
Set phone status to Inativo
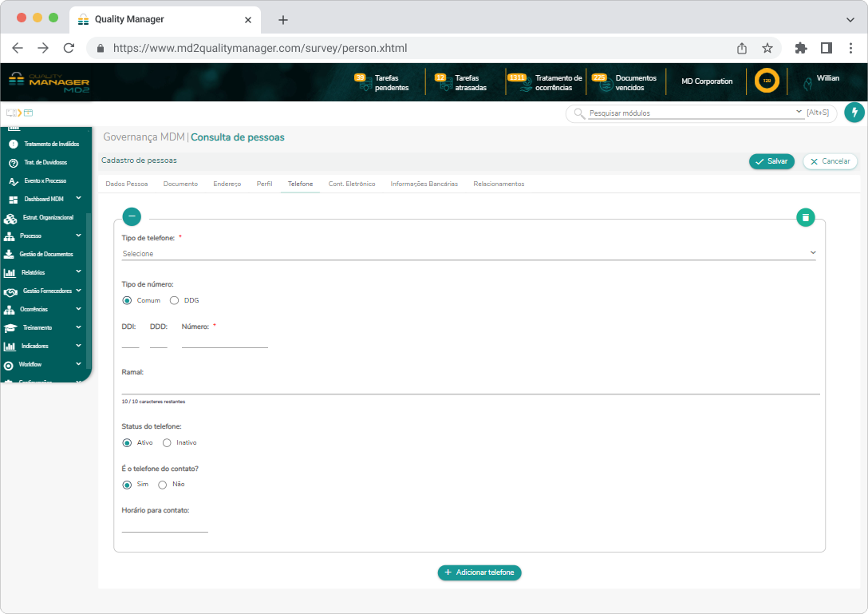point(168,442)
